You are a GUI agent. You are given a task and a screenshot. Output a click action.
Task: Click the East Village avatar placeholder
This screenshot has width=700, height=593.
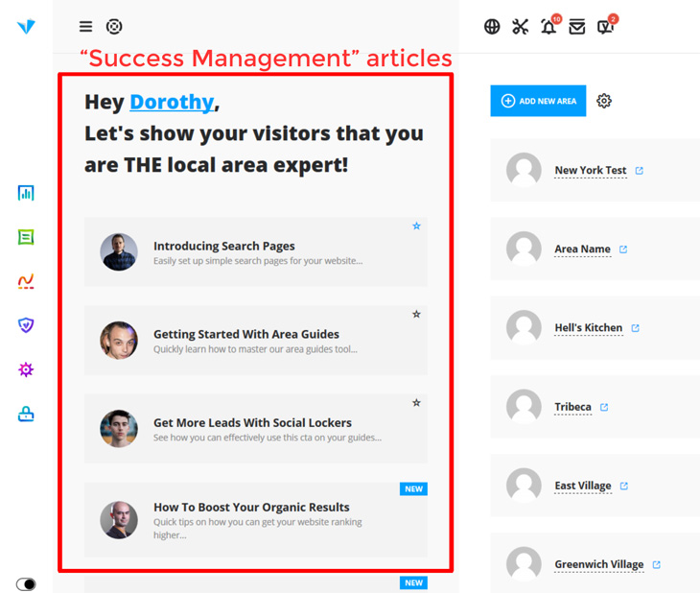(525, 486)
